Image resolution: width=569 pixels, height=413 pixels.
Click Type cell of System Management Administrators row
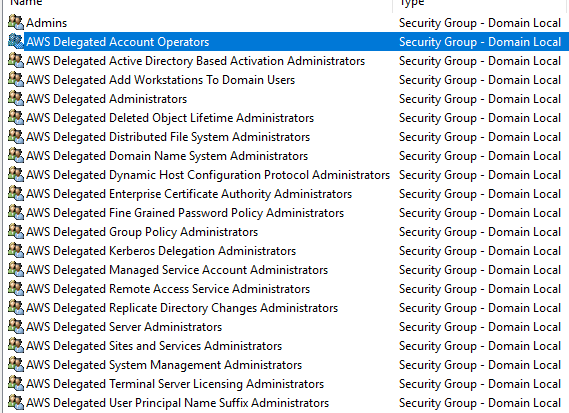coord(480,365)
